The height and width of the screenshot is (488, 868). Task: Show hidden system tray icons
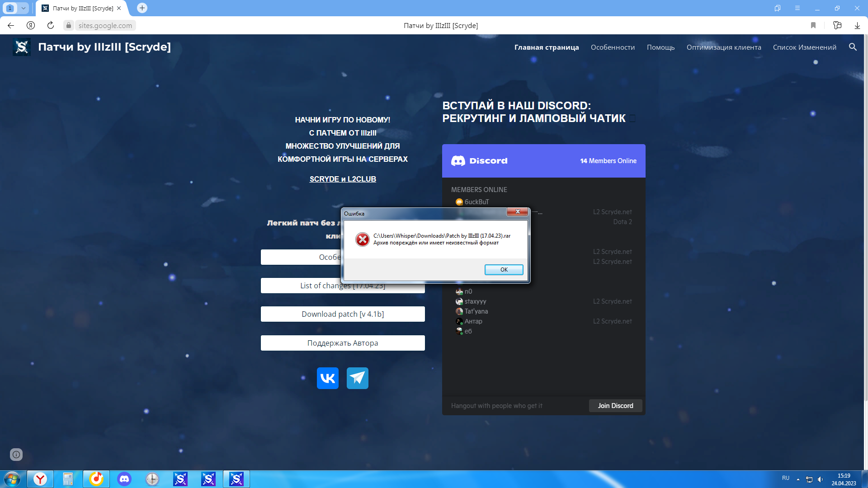coord(798,479)
